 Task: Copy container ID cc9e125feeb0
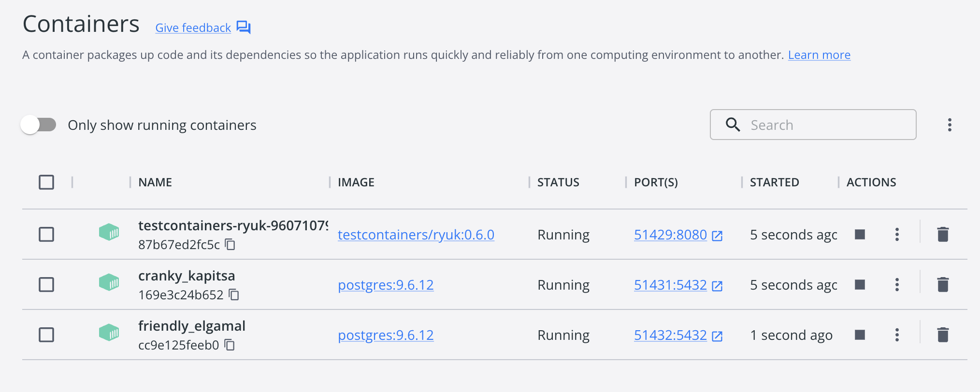pos(230,345)
